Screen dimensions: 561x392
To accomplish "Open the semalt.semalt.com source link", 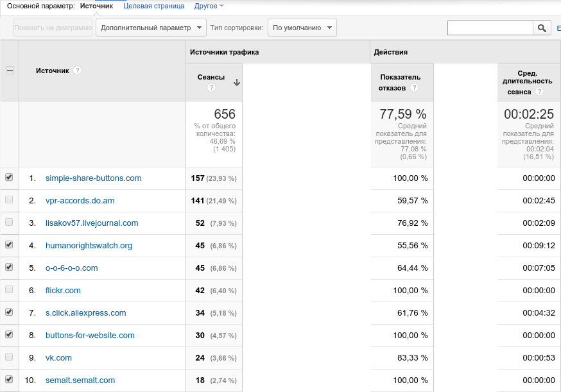I will (x=80, y=380).
